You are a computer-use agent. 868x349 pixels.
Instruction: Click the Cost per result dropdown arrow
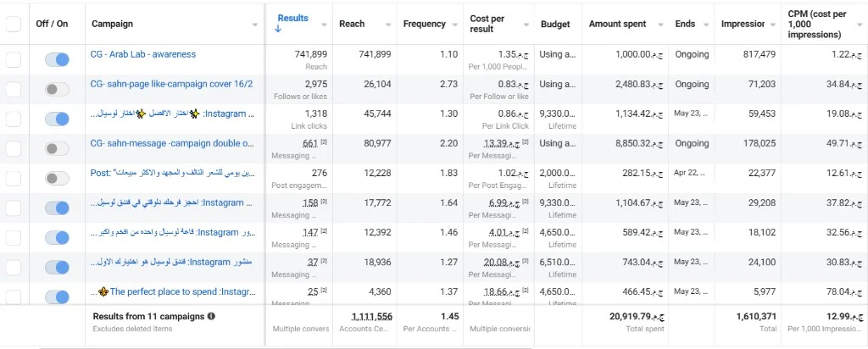(x=526, y=25)
